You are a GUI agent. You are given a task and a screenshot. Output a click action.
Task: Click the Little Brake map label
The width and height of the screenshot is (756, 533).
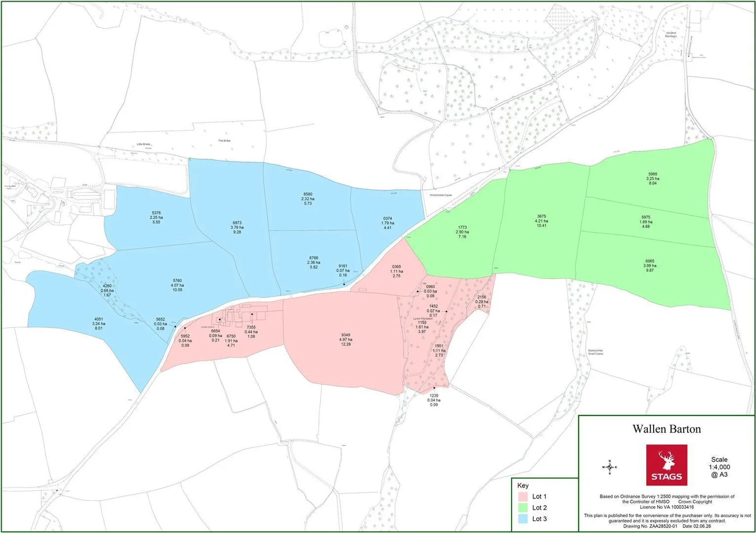click(143, 144)
